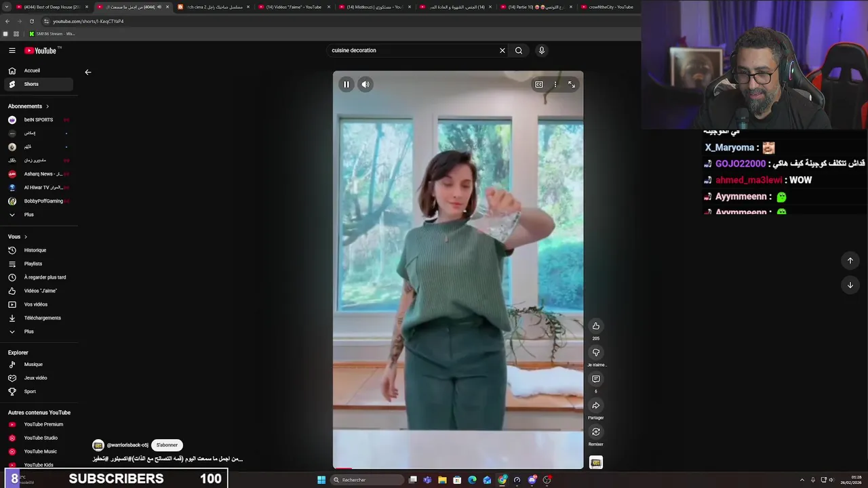Open À regarder plus tard
The image size is (868, 488).
[x=39, y=277]
